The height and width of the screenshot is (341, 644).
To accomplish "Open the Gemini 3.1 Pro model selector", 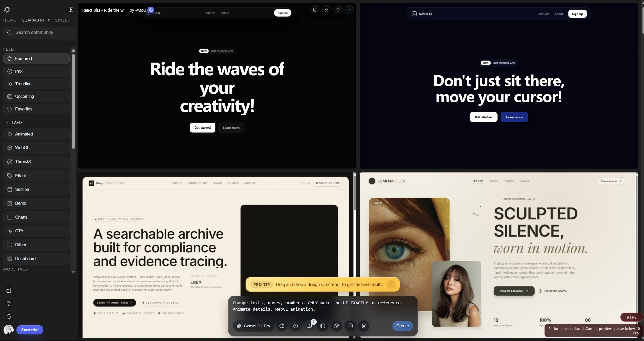I will (x=253, y=326).
